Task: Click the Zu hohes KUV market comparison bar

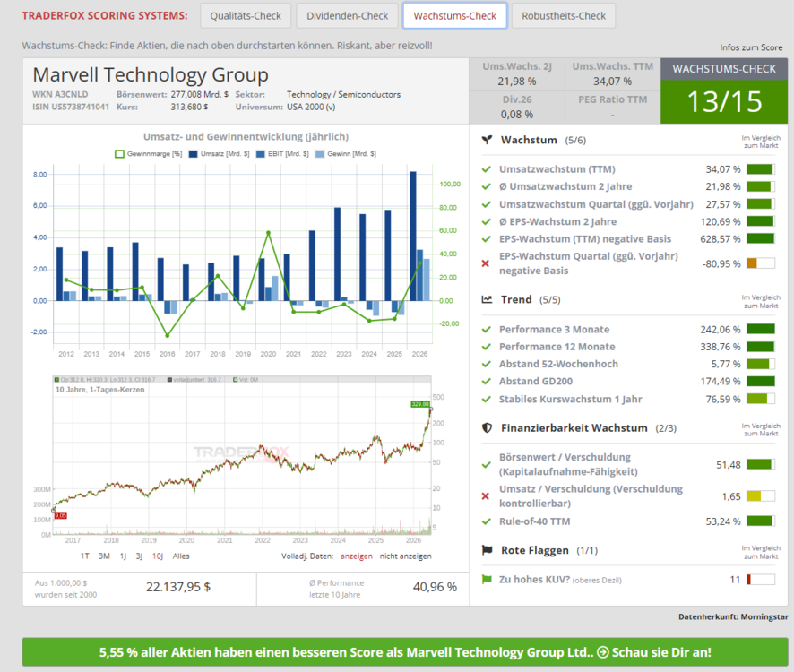Action: [x=761, y=580]
